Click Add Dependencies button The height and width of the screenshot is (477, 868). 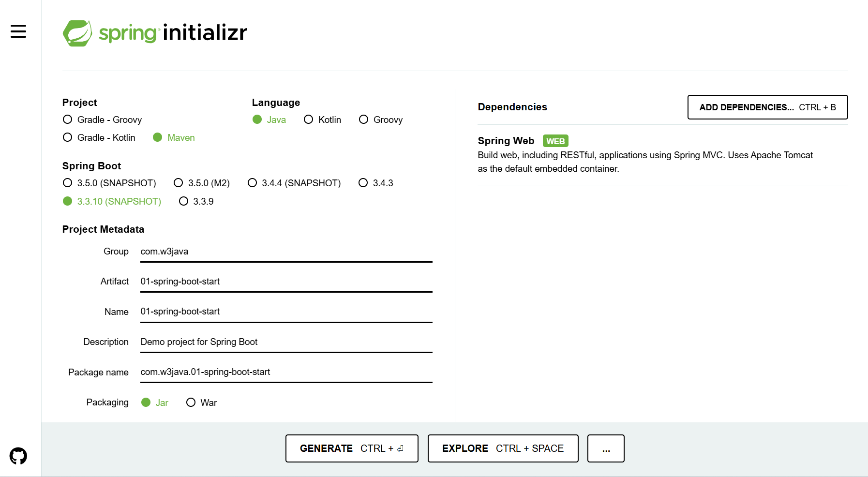(767, 107)
